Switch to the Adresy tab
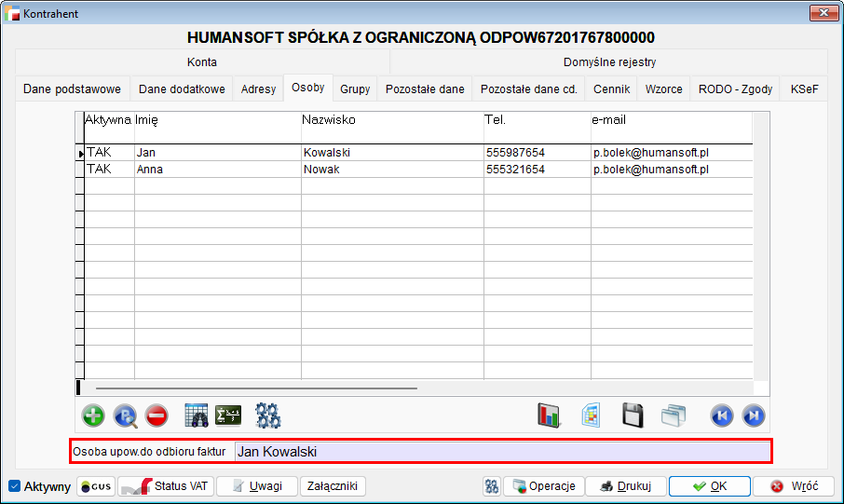The image size is (844, 504). pyautogui.click(x=258, y=89)
